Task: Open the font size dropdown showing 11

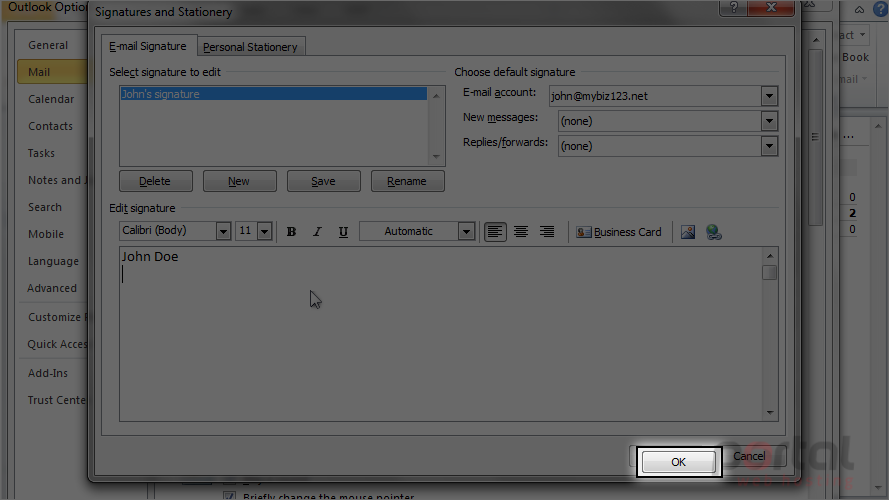Action: click(264, 231)
